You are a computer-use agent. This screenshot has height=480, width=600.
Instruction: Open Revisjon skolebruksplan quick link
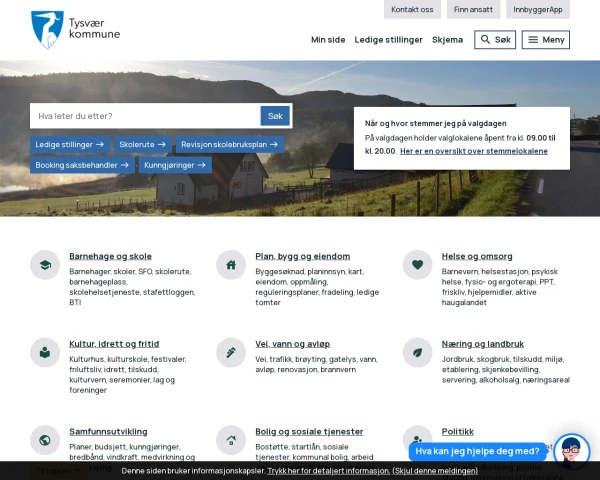(230, 145)
